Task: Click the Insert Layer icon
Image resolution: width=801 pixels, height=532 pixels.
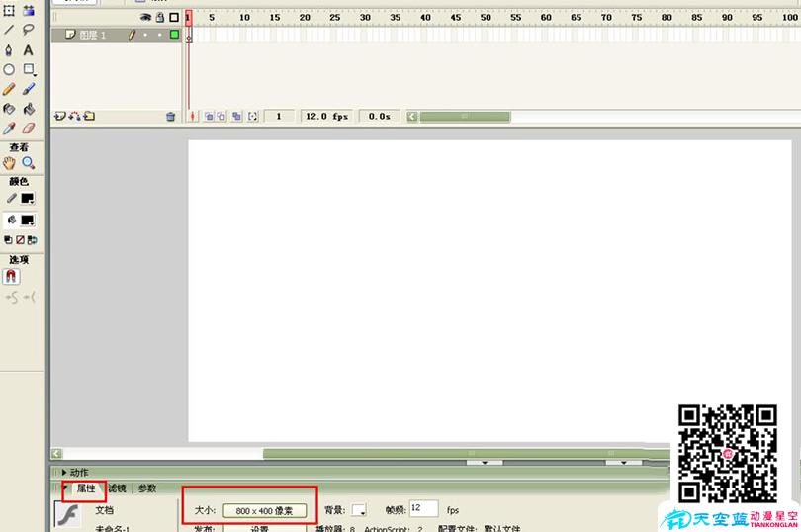Action: pyautogui.click(x=59, y=116)
